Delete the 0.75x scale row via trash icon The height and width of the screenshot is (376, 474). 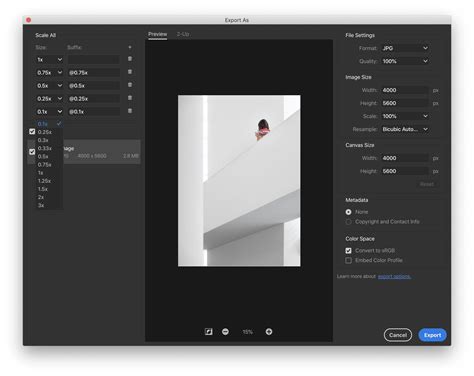pyautogui.click(x=130, y=72)
